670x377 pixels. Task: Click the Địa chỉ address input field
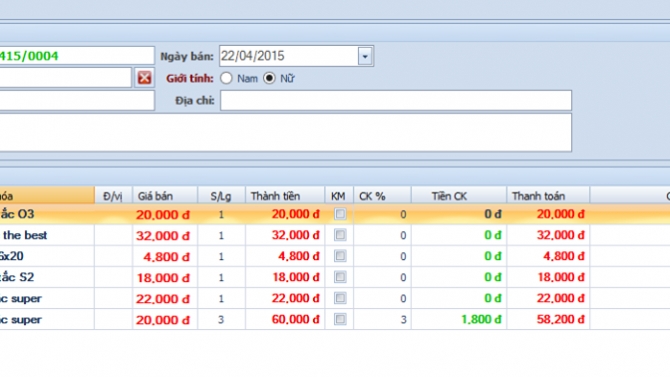click(x=396, y=100)
